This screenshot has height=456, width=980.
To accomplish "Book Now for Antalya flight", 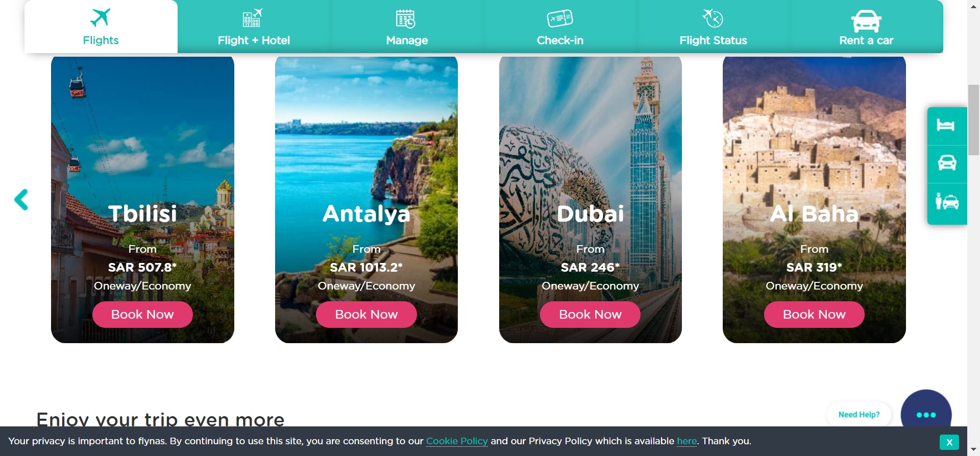I will point(366,315).
